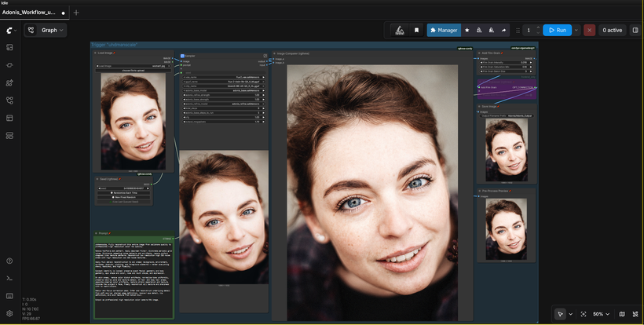Click the bookmark icon in the toolbar

(416, 30)
